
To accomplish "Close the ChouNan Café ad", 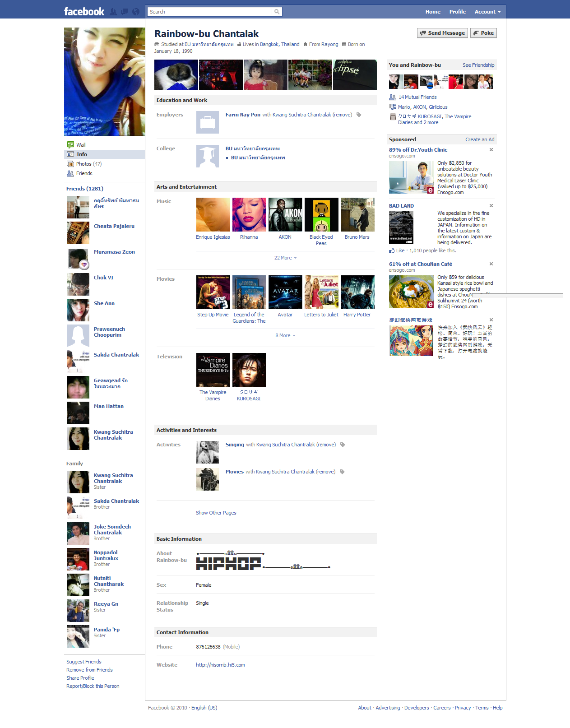I will 491,264.
